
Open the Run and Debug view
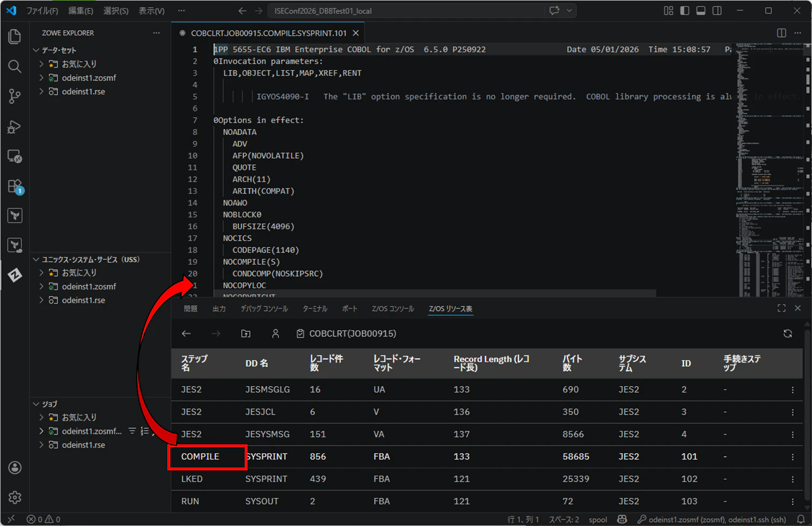pyautogui.click(x=14, y=127)
